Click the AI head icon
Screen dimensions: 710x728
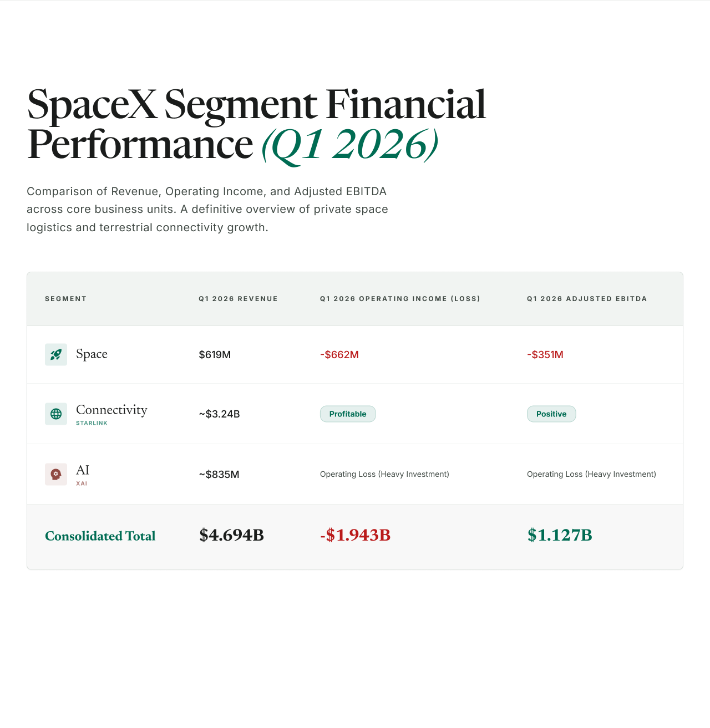(56, 474)
